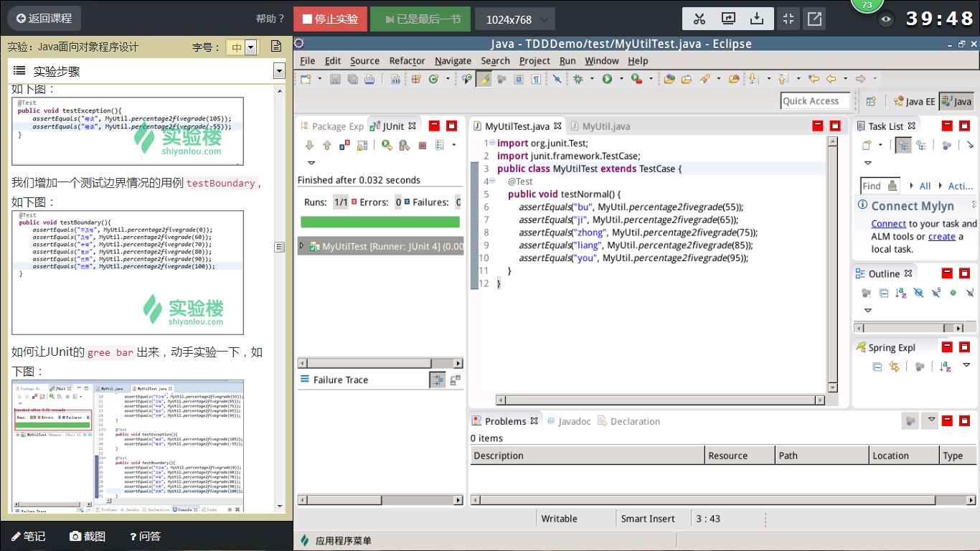Click the green bar result thumbnail in instructions
Image resolution: width=980 pixels, height=551 pixels.
tap(128, 446)
